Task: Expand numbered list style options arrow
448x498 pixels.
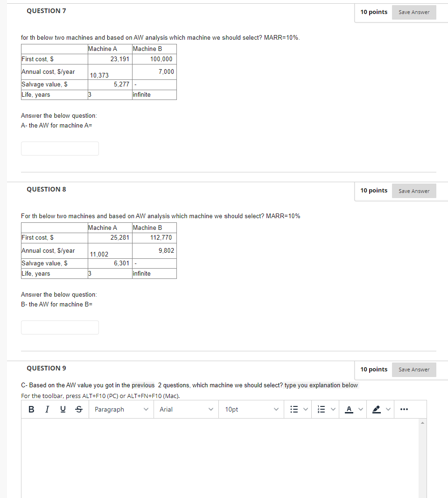Action: (333, 409)
